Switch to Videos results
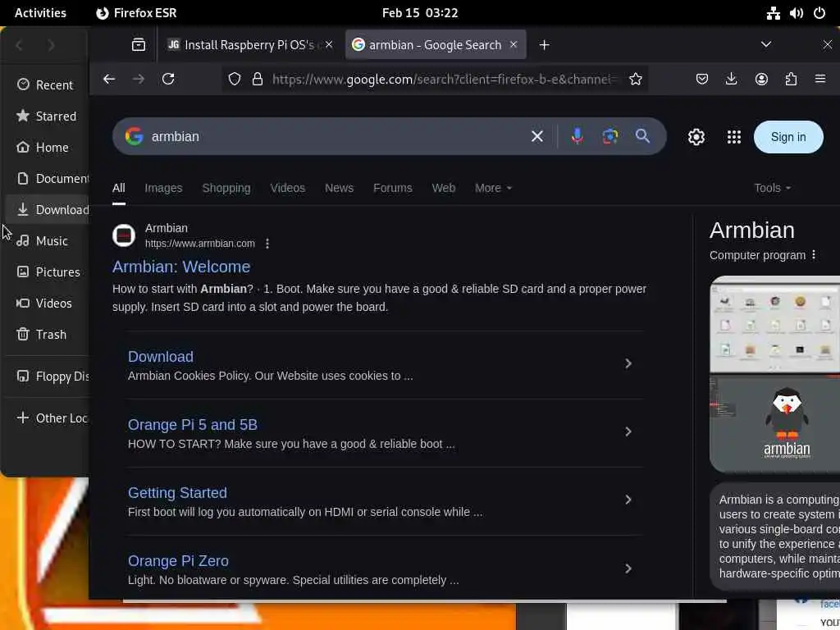 (287, 188)
